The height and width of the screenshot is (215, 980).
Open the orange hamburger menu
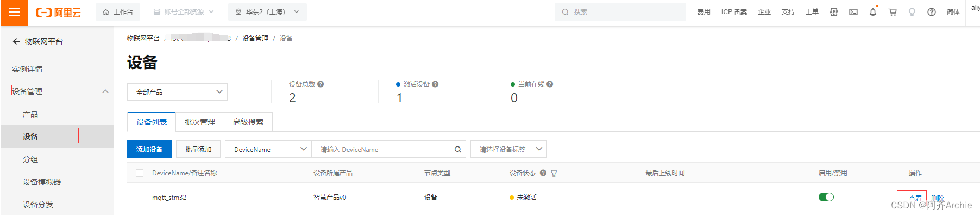coord(14,12)
